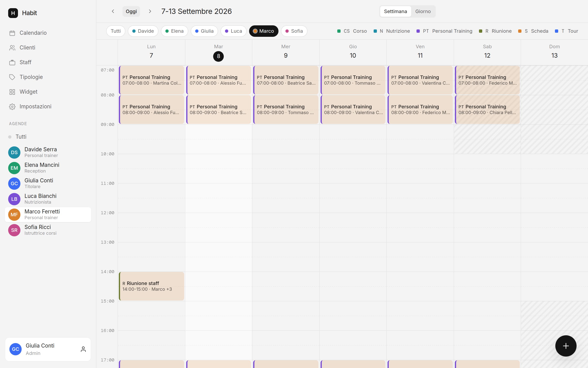Open user profile icon for Giulia Conti

[x=83, y=349]
